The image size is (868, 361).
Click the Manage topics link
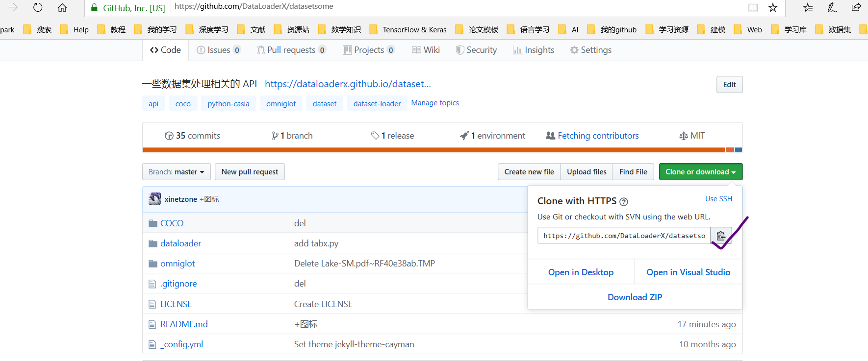coord(435,103)
